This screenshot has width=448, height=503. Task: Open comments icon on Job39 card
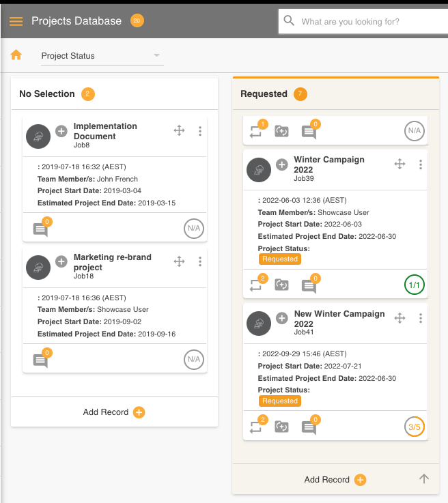tap(309, 286)
